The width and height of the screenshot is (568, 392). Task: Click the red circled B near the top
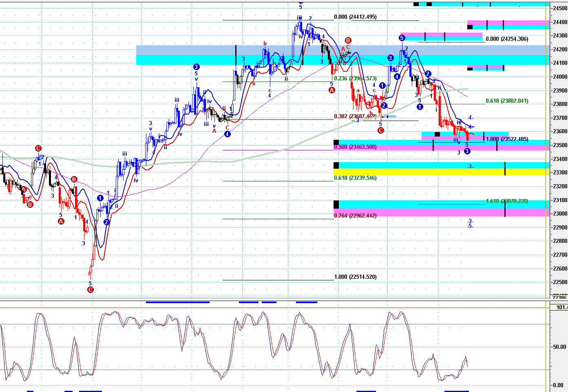[x=348, y=40]
